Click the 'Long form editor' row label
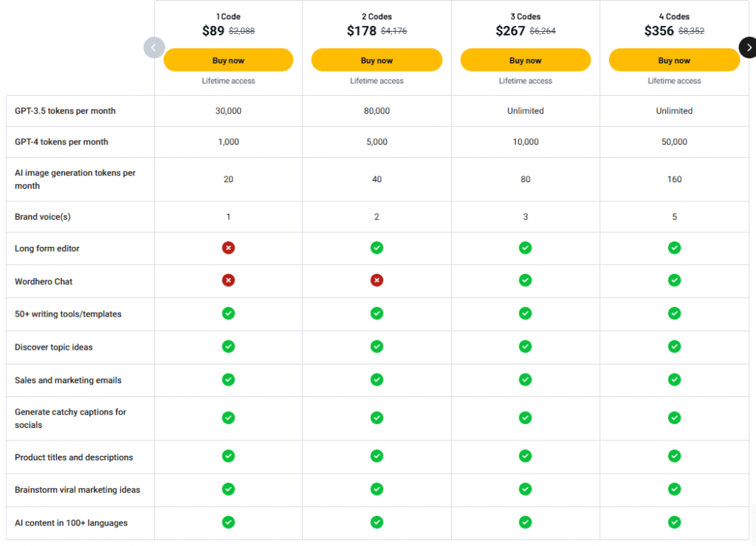 [47, 248]
